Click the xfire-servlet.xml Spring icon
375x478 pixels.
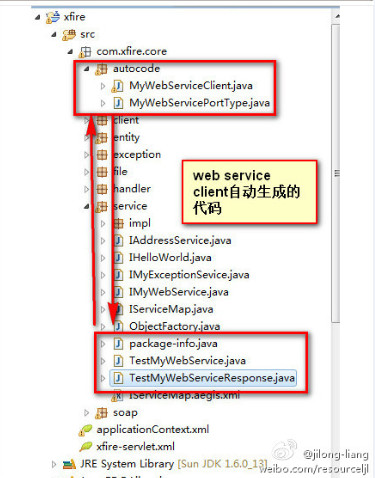[85, 447]
